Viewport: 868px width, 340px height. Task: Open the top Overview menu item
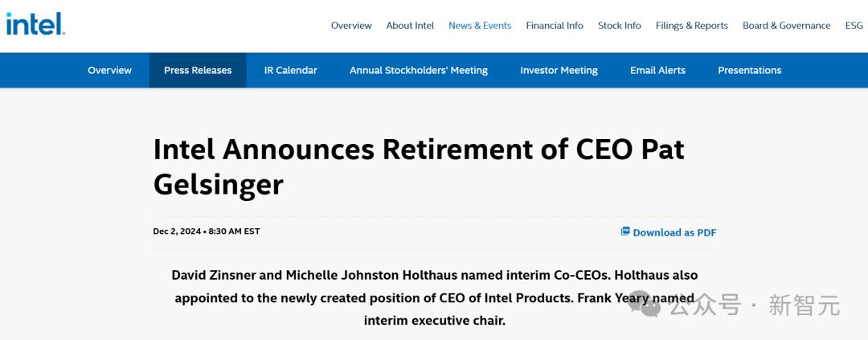(x=351, y=26)
